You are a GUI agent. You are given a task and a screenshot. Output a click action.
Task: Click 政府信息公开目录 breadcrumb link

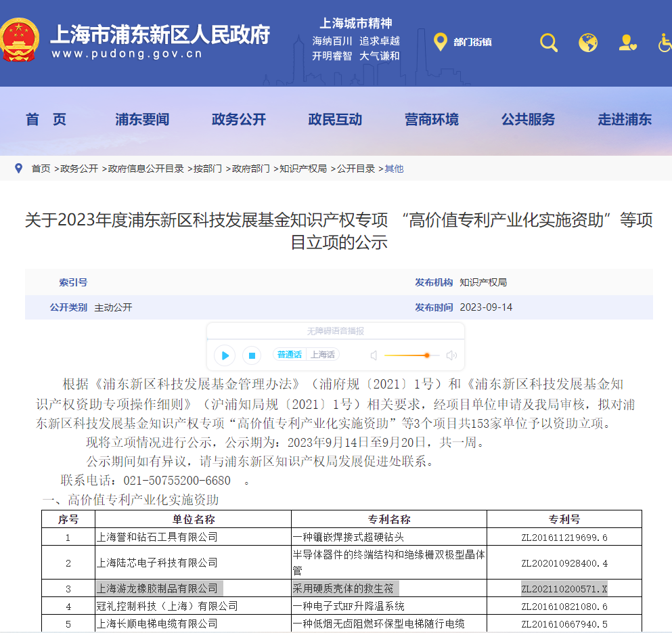click(146, 169)
